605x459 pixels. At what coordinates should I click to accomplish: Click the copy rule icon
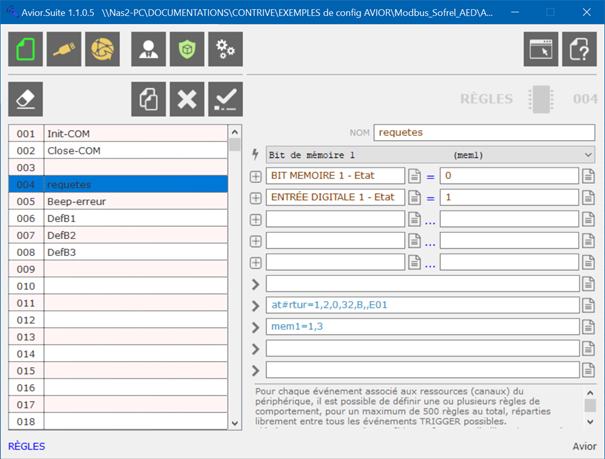[x=149, y=99]
